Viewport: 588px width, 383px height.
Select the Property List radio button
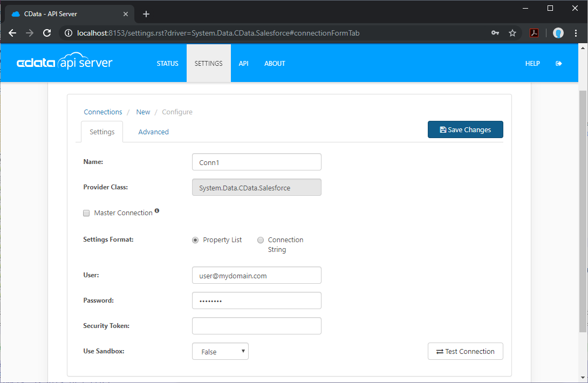(195, 240)
